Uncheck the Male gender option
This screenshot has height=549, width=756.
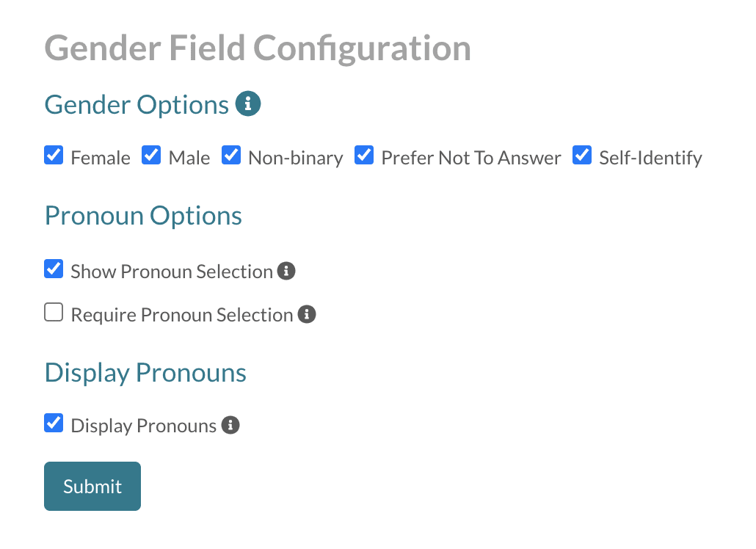point(150,155)
